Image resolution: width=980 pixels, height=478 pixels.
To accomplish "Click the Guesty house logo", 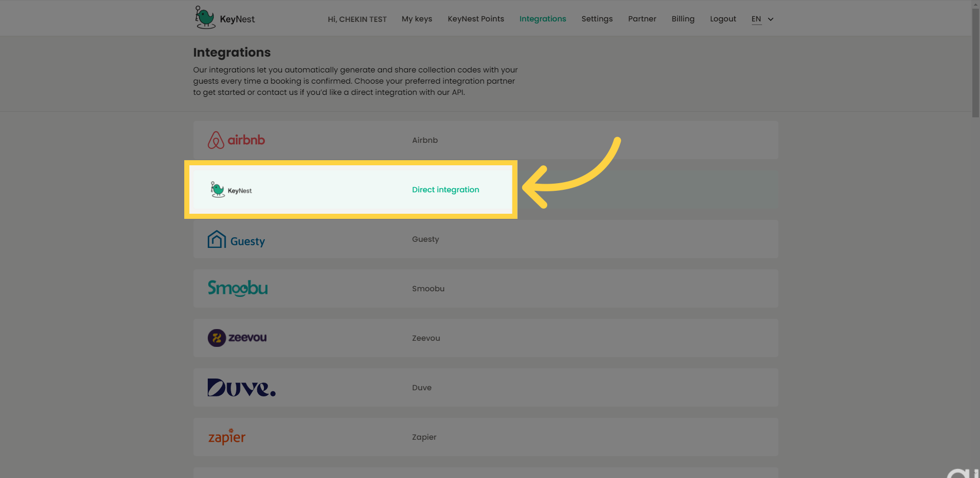I will pos(217,239).
